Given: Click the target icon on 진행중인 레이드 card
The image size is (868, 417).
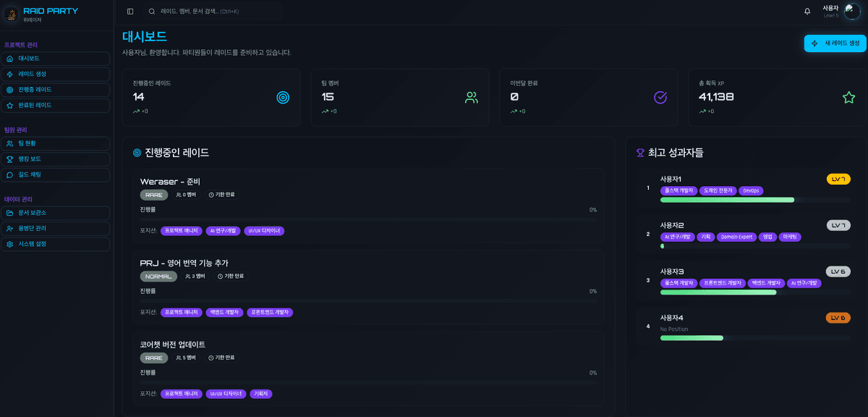Looking at the screenshot, I should 283,97.
